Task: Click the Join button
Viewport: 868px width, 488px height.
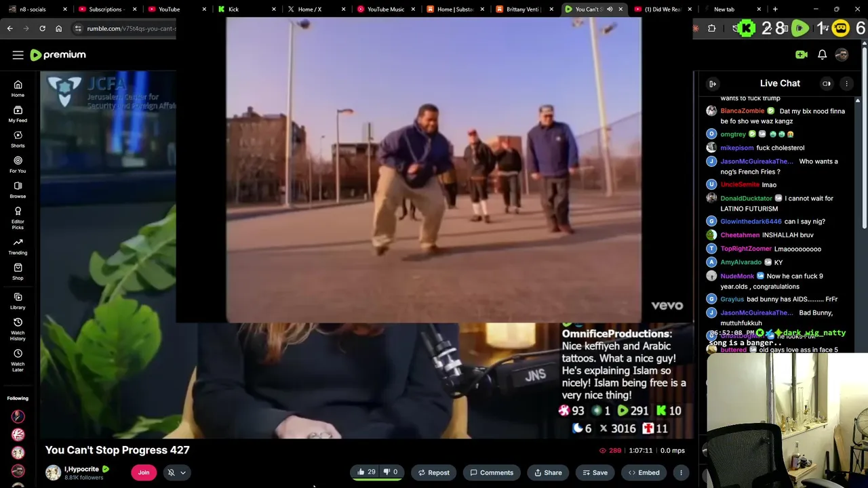Action: (x=144, y=472)
